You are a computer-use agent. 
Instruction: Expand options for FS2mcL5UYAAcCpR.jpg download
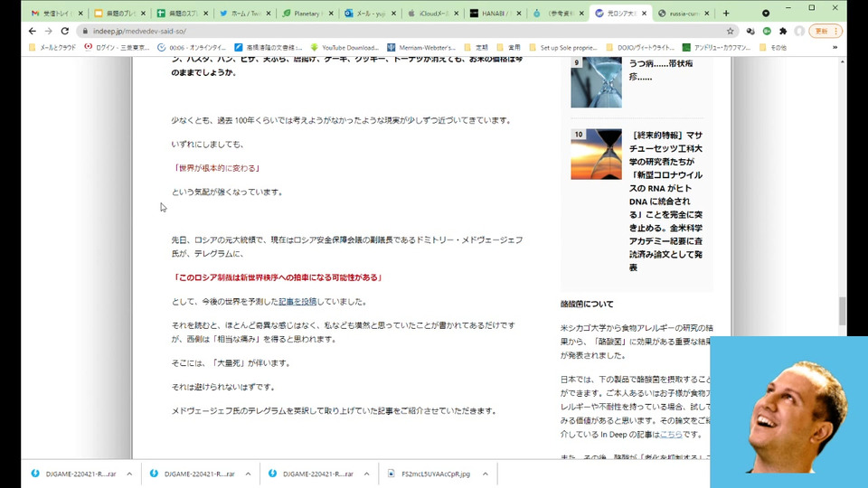(485, 474)
